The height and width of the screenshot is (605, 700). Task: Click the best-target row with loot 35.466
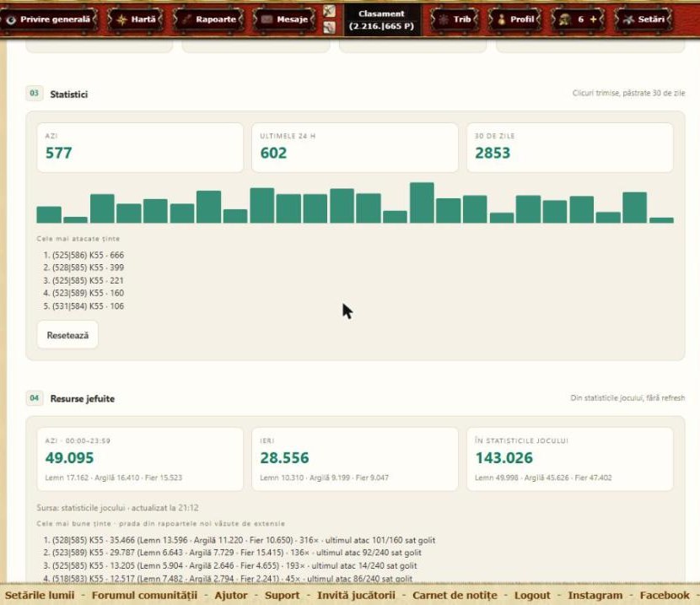point(240,540)
